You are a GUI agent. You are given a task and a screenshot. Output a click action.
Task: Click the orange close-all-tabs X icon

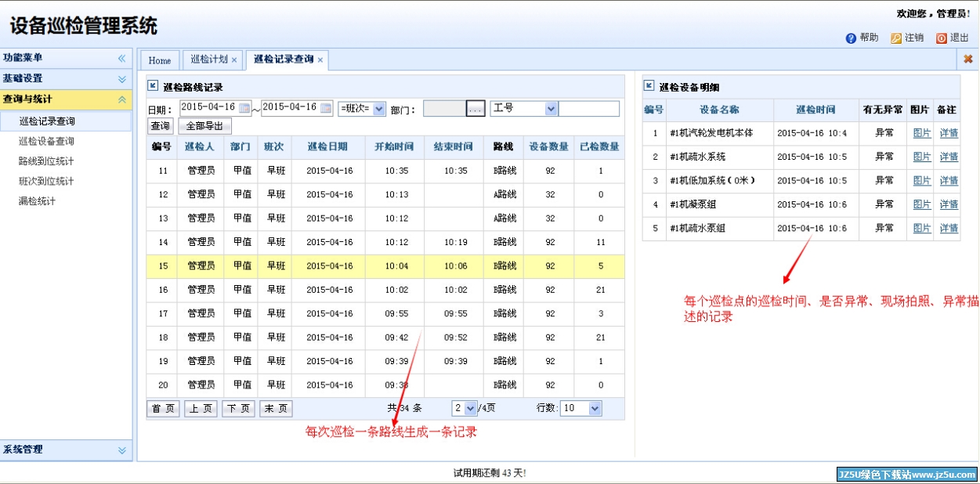point(968,60)
